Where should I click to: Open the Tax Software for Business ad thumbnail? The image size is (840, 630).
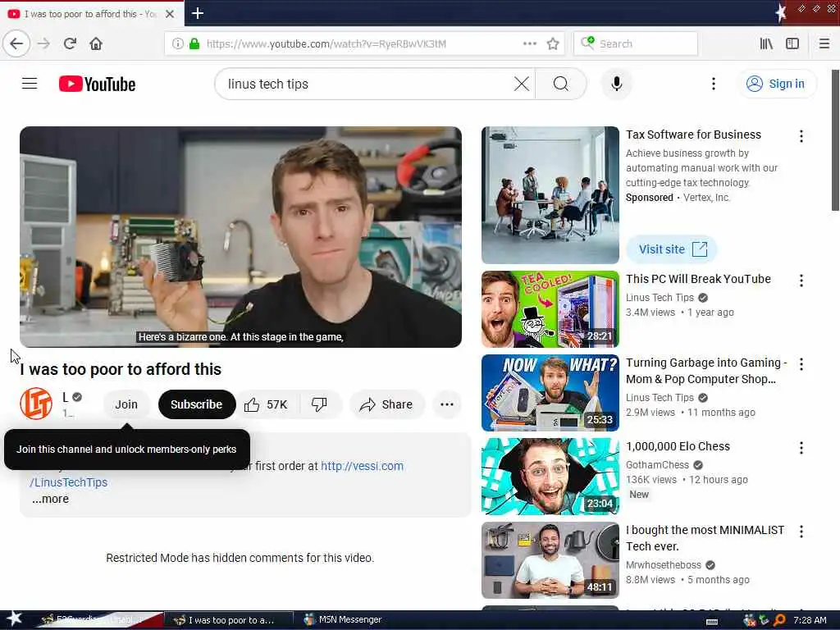coord(550,195)
